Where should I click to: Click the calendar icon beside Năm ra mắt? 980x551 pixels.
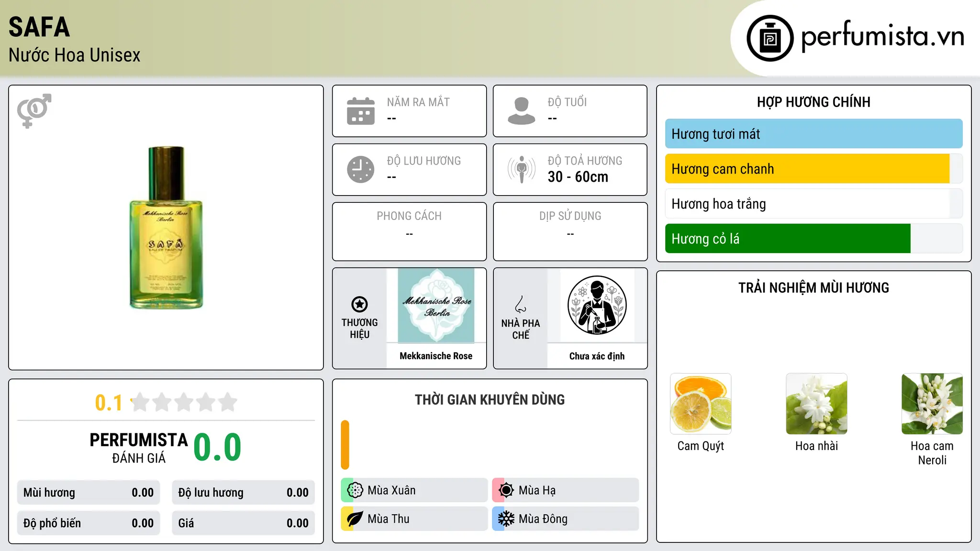(x=361, y=111)
